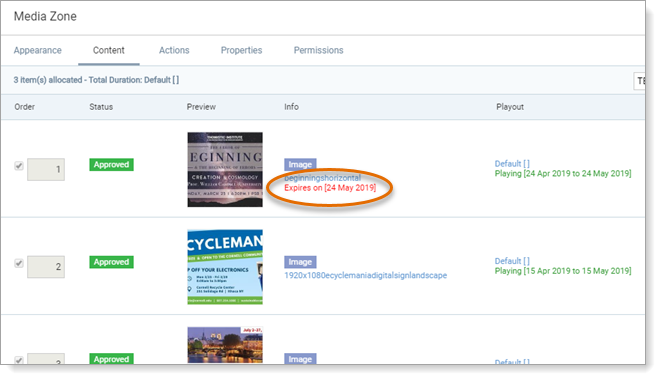Click the Preview column header
This screenshot has width=661, height=380.
[201, 107]
